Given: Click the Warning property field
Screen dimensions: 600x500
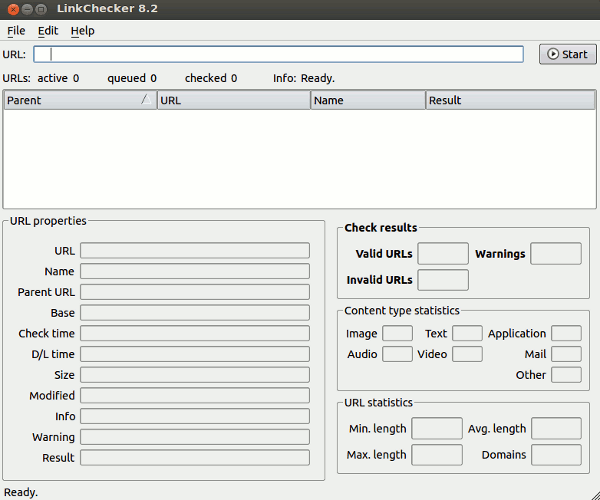Looking at the screenshot, I should pyautogui.click(x=195, y=437).
